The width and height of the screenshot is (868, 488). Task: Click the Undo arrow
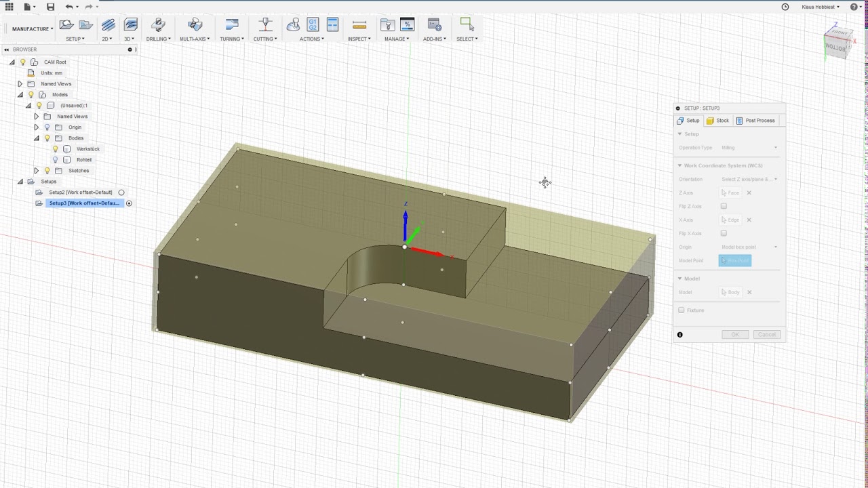69,7
